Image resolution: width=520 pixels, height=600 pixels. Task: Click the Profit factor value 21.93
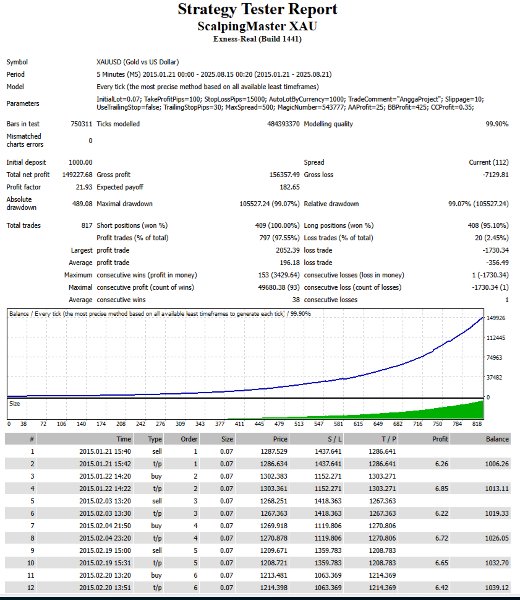[84, 187]
